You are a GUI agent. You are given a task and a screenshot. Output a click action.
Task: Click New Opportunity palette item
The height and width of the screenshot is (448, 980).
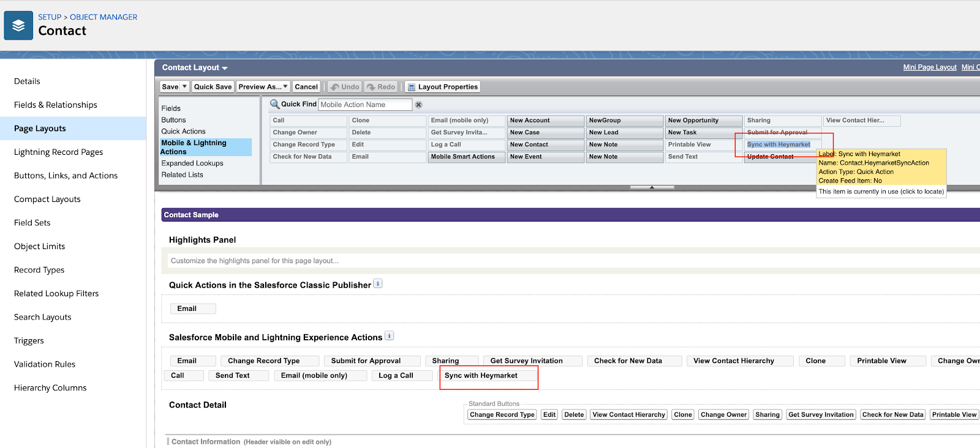pyautogui.click(x=703, y=121)
